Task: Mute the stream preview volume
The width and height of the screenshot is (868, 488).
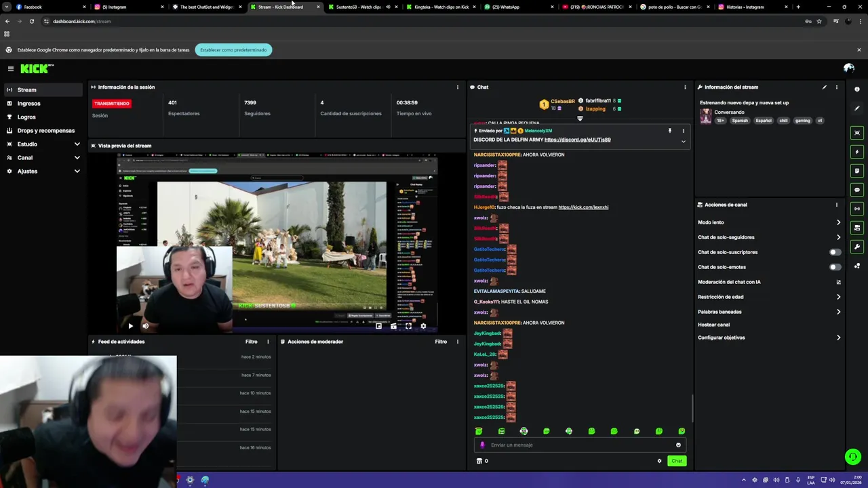Action: pos(145,326)
